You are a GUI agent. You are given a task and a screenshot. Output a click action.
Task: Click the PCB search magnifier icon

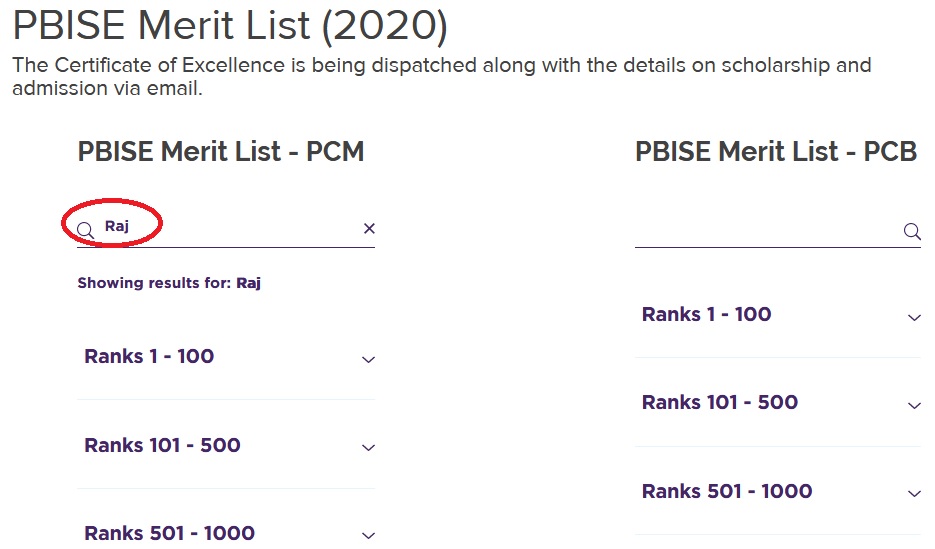pos(911,232)
